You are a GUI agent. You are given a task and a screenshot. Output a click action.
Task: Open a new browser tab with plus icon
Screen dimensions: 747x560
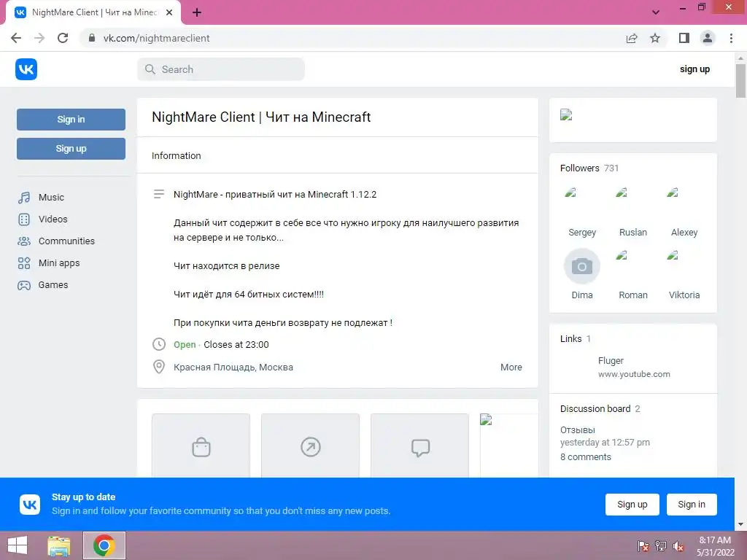click(197, 13)
